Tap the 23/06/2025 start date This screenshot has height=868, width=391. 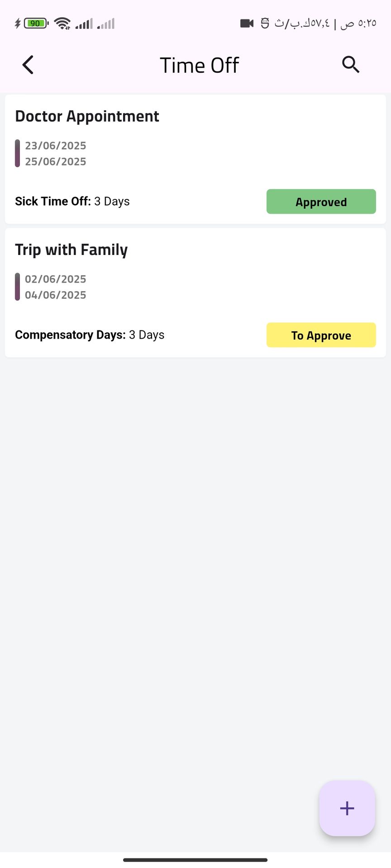[56, 146]
